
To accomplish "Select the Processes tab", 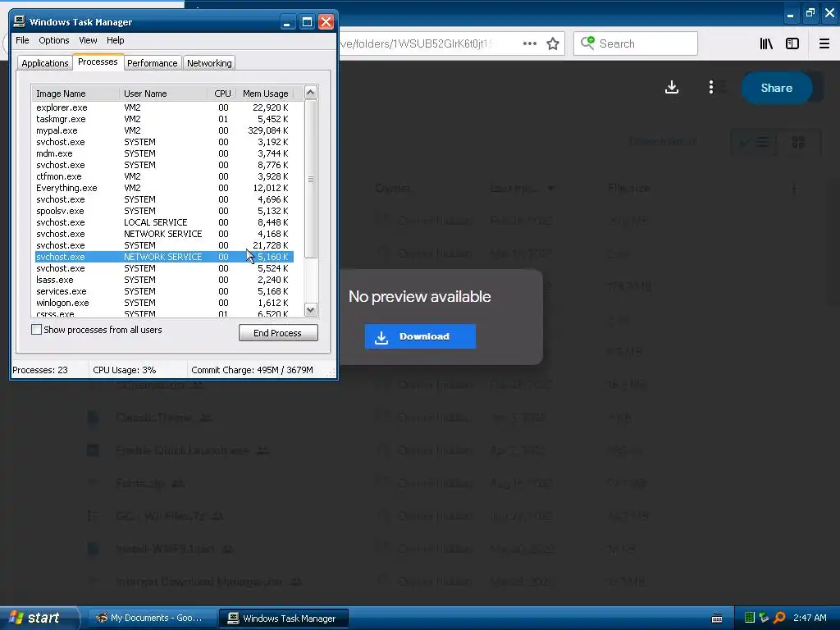I will click(x=98, y=62).
